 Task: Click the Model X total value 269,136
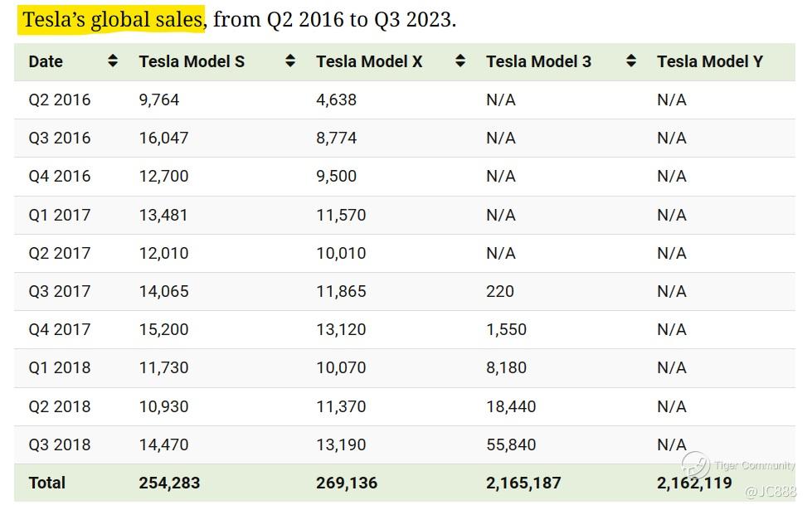click(x=347, y=483)
